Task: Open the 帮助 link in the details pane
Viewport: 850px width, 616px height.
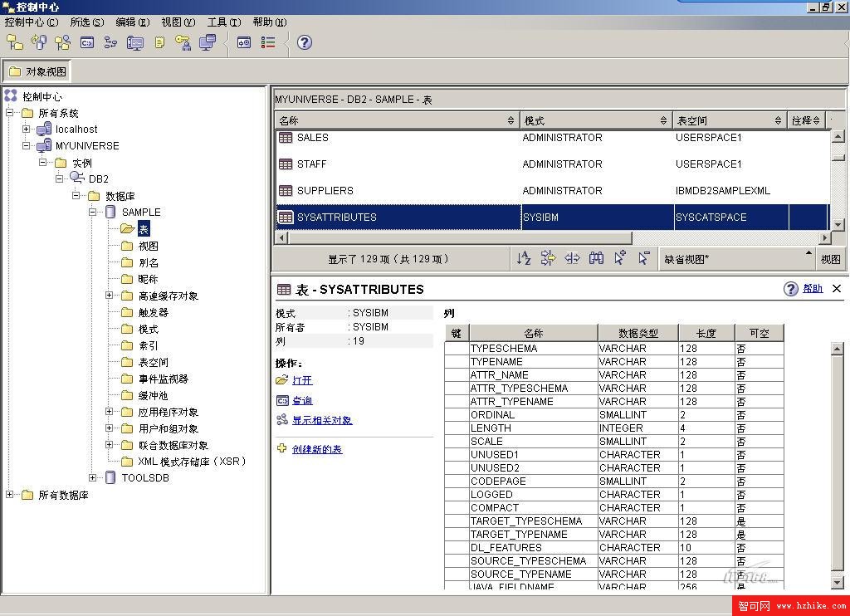Action: click(813, 288)
